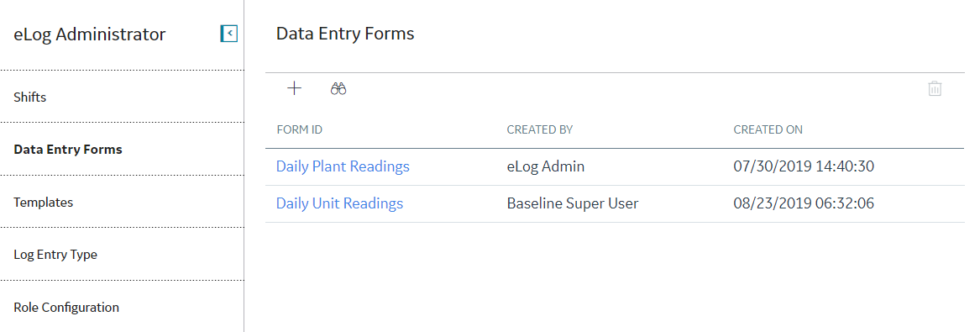Click the Data Entry Forms page heading
The image size is (980, 332).
(345, 33)
